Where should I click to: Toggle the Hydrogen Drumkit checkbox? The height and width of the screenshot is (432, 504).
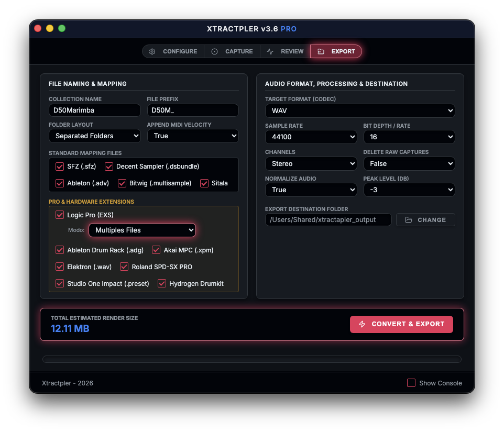[x=162, y=283]
